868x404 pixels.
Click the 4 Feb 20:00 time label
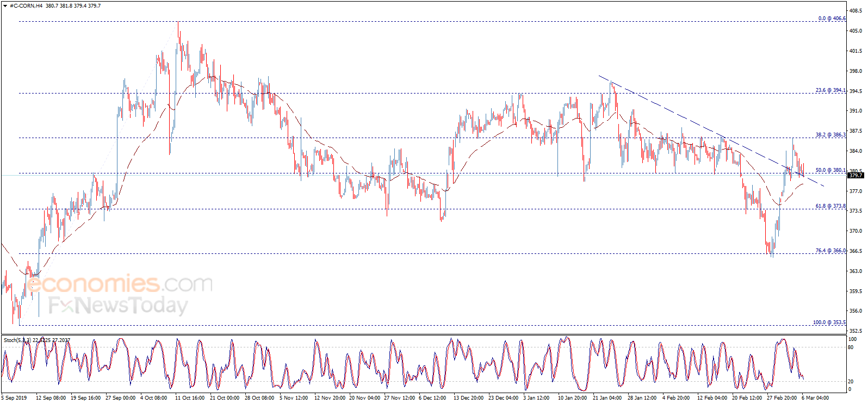coord(676,398)
